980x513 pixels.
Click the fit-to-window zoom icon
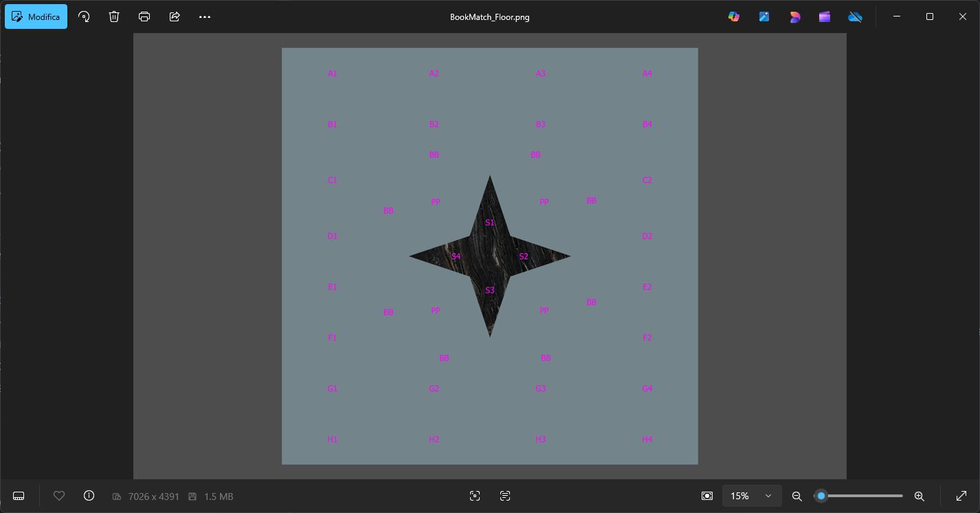click(x=707, y=496)
